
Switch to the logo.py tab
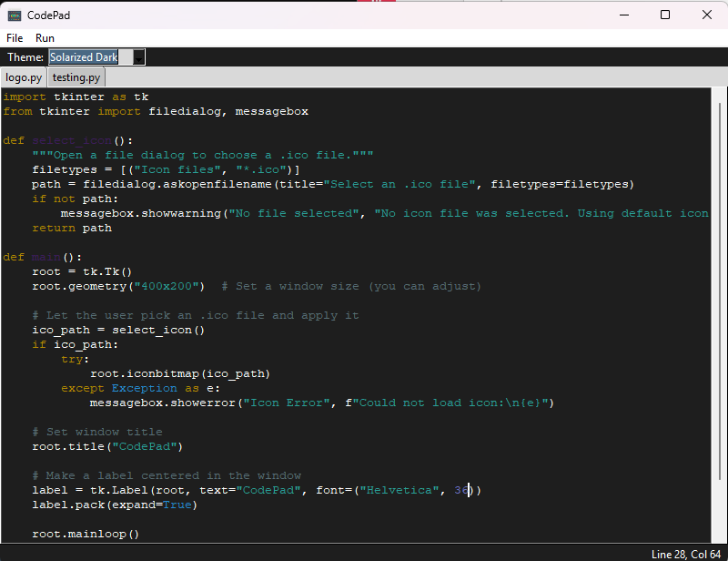tap(24, 77)
